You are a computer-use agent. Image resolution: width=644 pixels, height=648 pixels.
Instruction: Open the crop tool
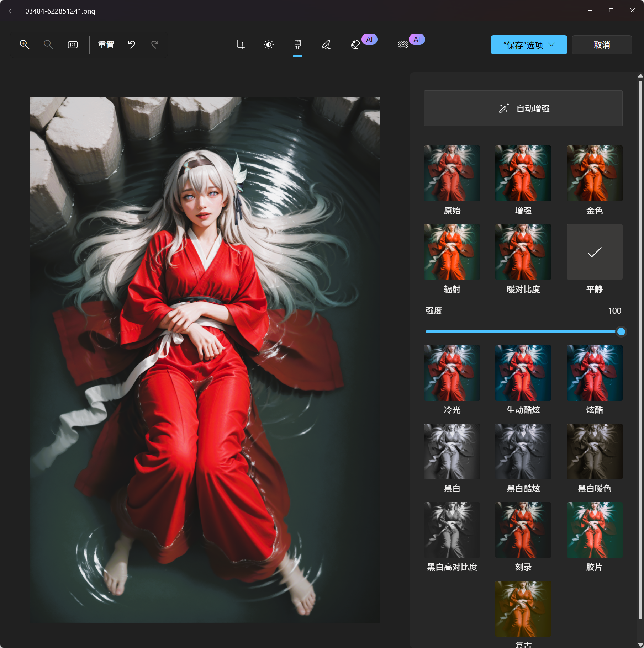coord(240,45)
